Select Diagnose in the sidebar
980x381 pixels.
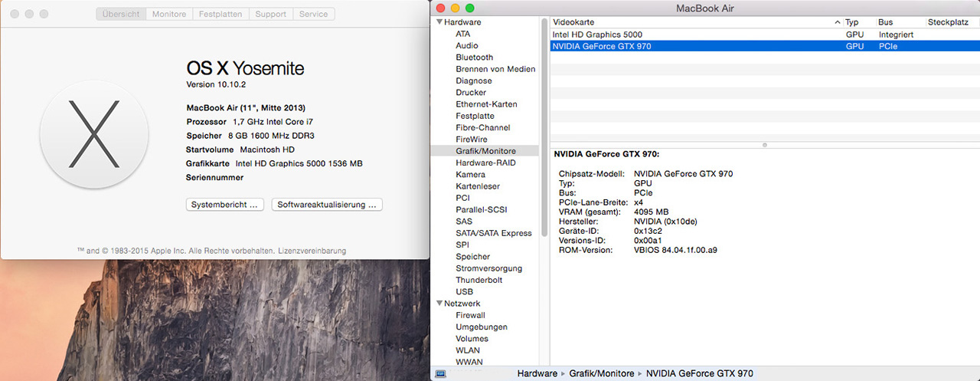474,80
